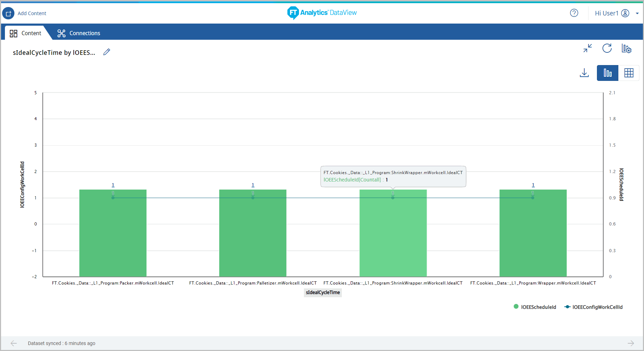Open the help question mark icon
The height and width of the screenshot is (351, 644).
pyautogui.click(x=574, y=13)
